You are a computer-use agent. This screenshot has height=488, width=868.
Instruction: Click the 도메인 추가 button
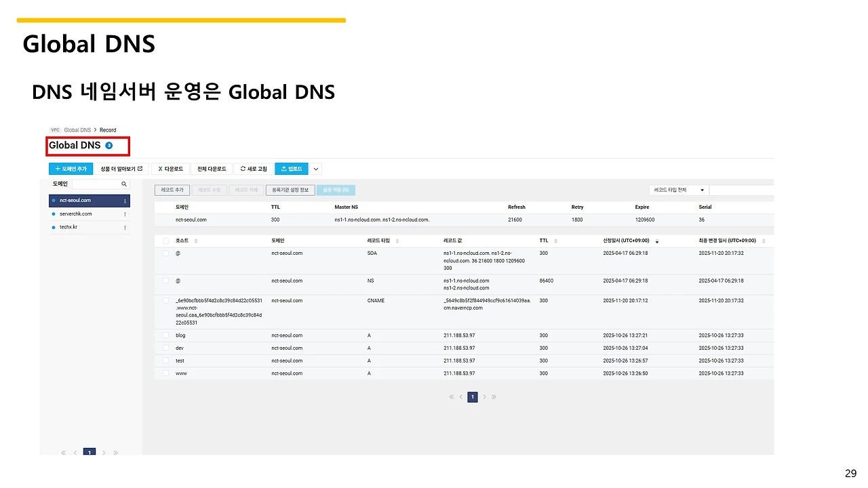click(x=71, y=169)
